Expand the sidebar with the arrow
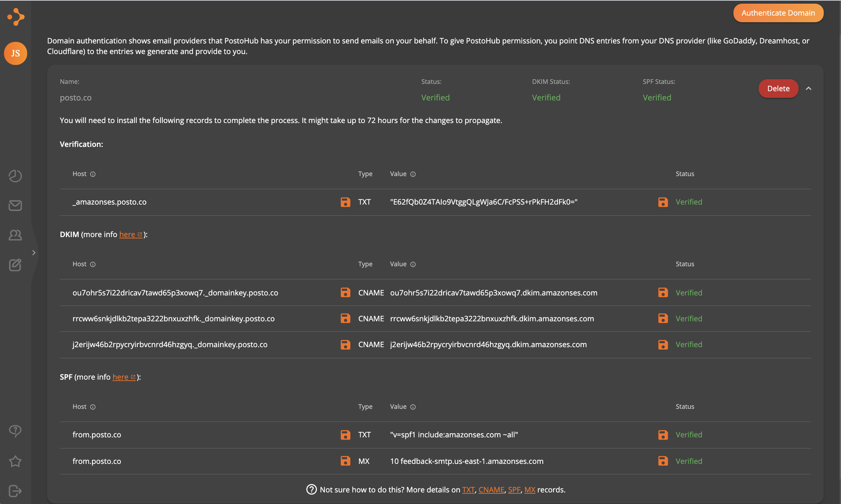 pos(34,253)
